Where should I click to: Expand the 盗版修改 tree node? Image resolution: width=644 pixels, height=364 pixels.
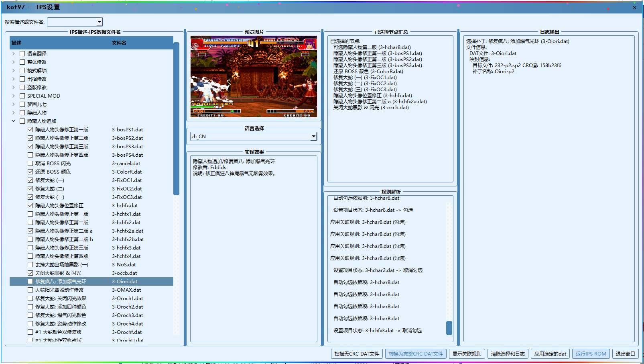13,87
